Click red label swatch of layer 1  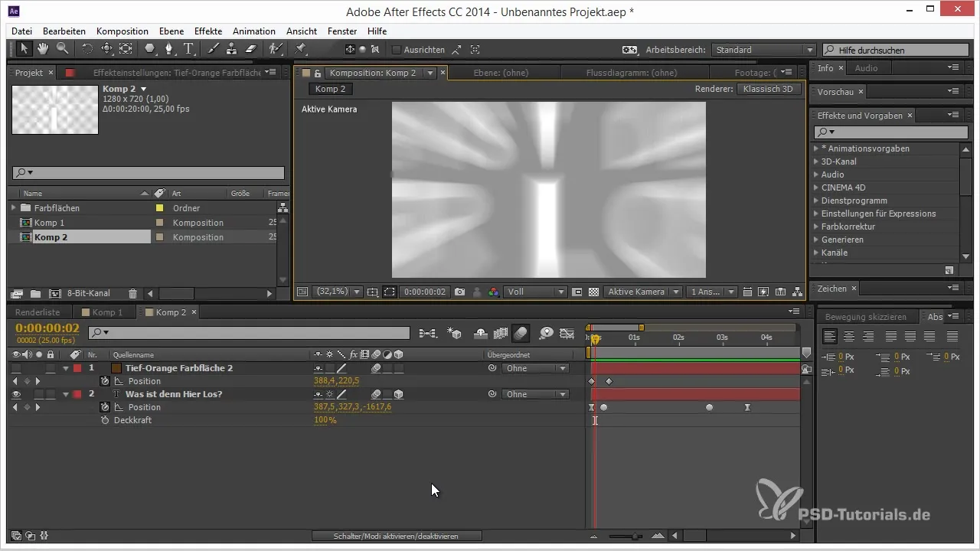[x=77, y=368]
